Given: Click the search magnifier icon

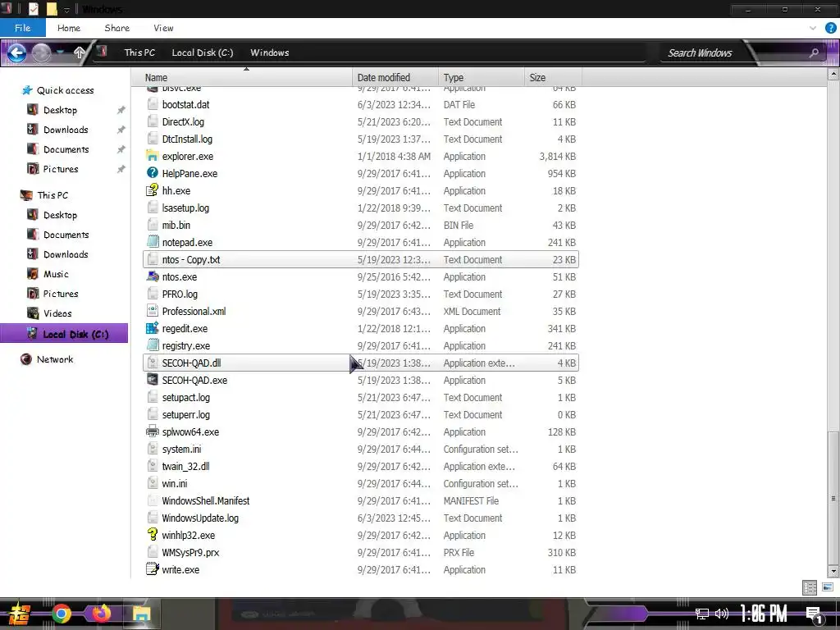Looking at the screenshot, I should point(814,52).
